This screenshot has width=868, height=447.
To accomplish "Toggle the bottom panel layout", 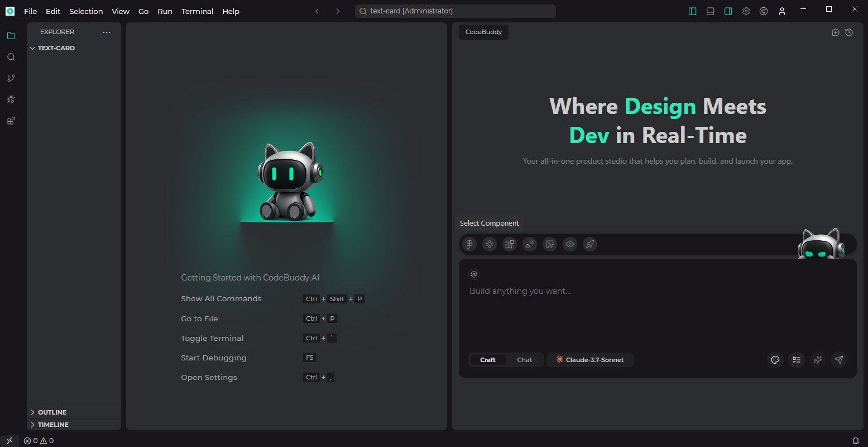I will 711,11.
